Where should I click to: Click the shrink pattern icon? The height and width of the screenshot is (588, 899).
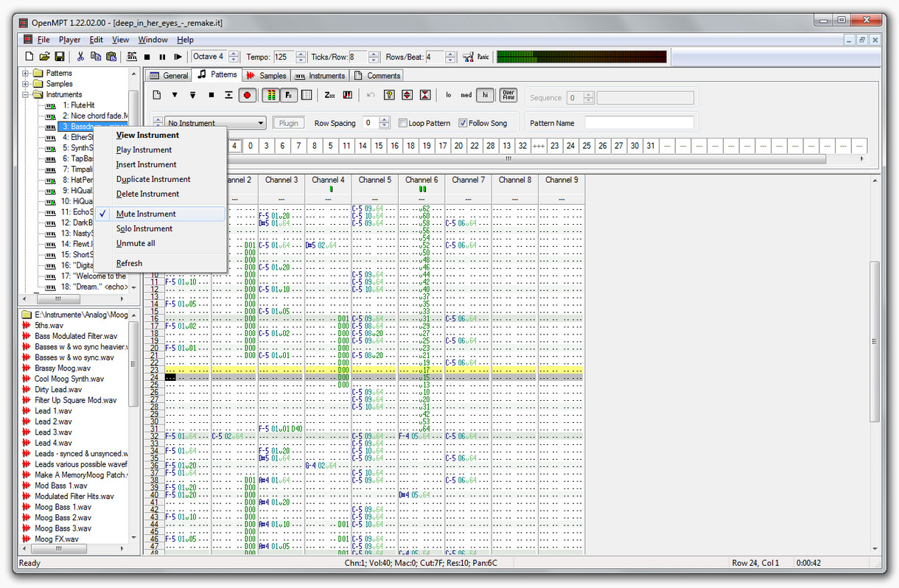point(425,95)
